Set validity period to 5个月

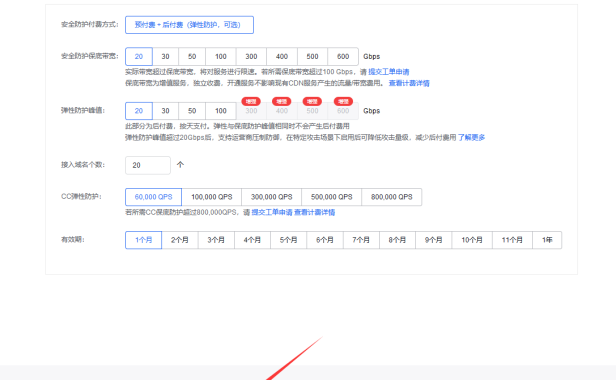tap(288, 240)
